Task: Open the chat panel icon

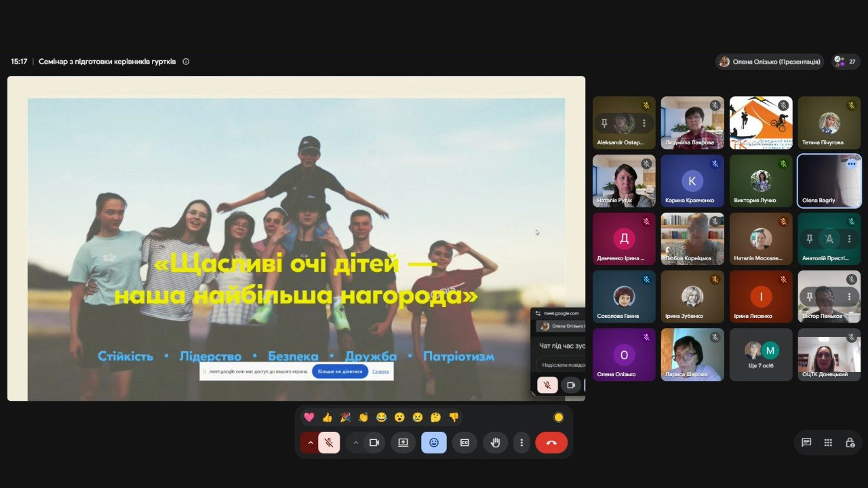Action: coord(806,443)
